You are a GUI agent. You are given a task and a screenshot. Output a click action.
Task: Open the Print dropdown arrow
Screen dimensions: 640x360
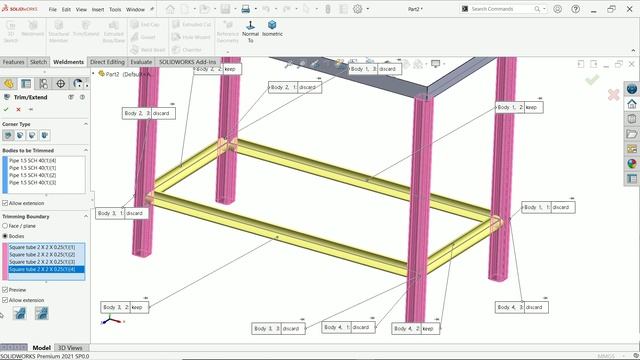click(256, 9)
